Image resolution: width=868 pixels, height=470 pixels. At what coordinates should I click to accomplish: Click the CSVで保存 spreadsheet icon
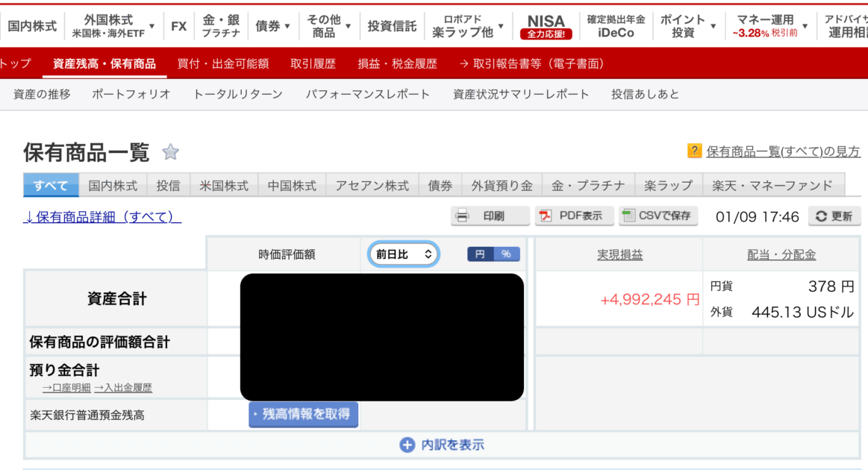click(x=628, y=216)
